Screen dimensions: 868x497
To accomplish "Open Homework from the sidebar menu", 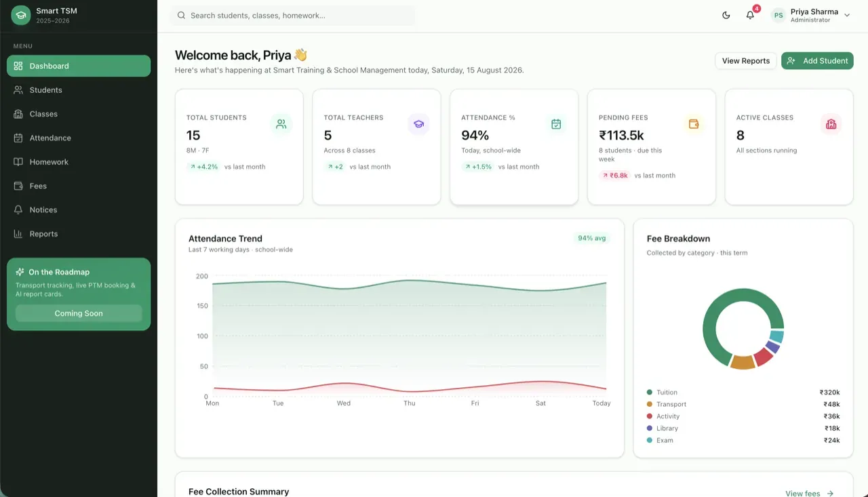I will [79, 162].
